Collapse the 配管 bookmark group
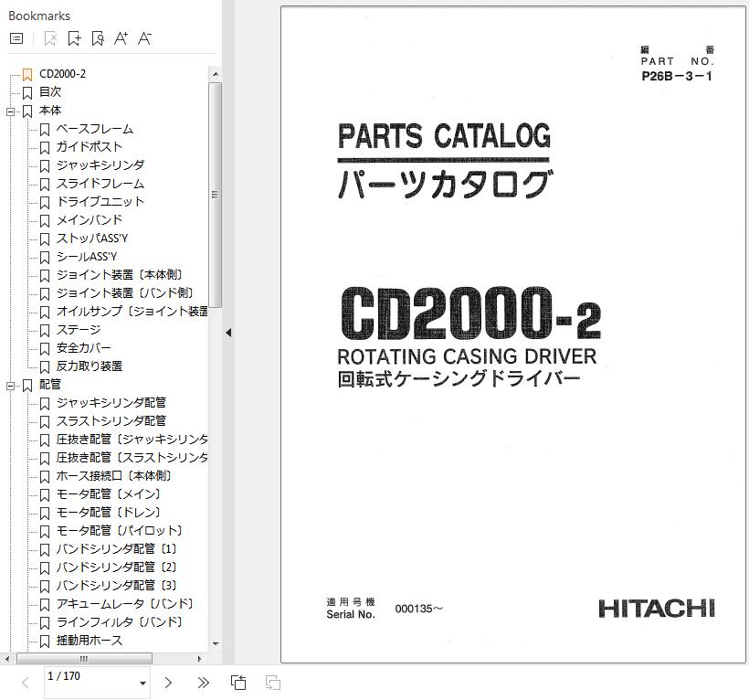Screen dimensions: 749x700 [x=11, y=386]
